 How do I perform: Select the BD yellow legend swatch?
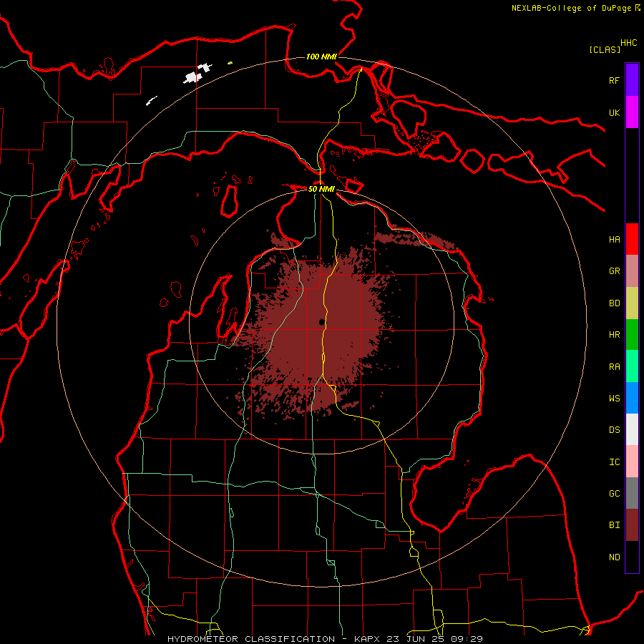(x=632, y=303)
